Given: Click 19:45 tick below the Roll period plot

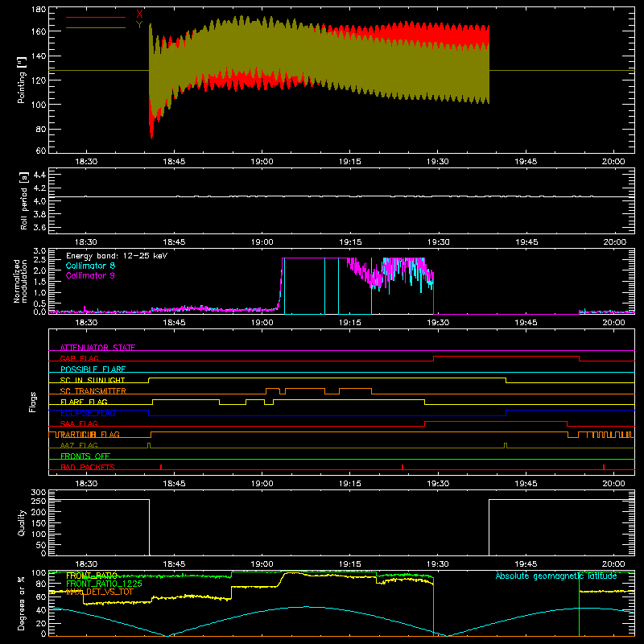Looking at the screenshot, I should (526, 242).
